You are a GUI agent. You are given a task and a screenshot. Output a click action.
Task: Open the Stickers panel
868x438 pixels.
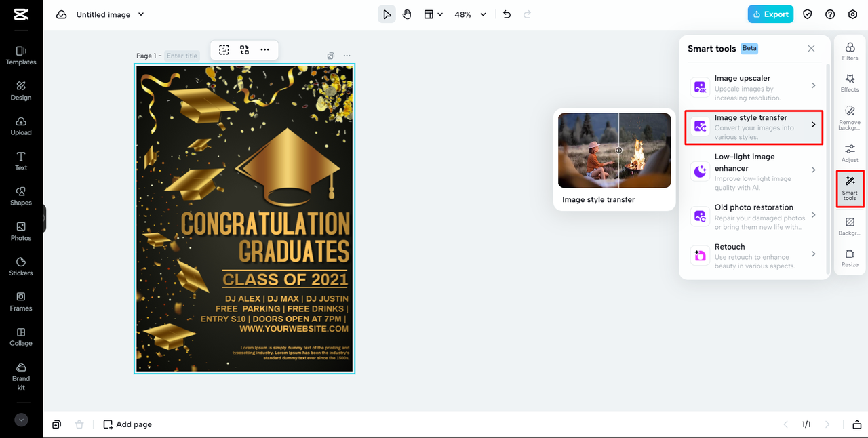click(21, 266)
